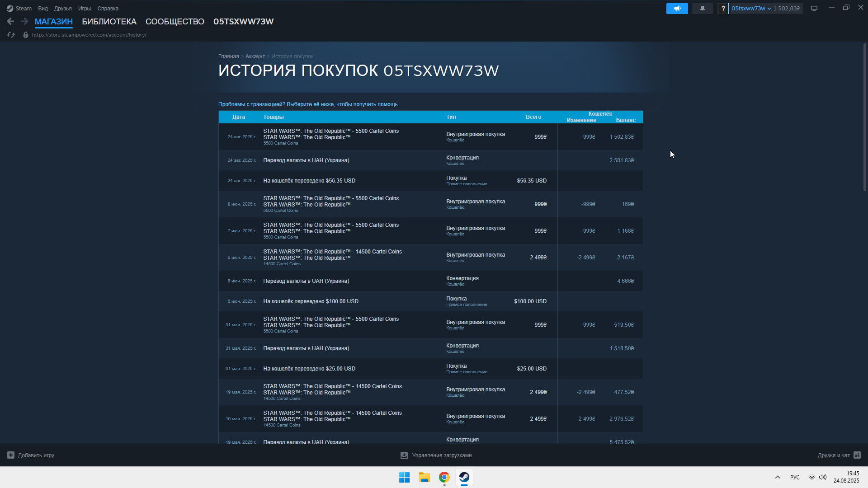Click the Товары column header
868x488 pixels.
point(274,117)
